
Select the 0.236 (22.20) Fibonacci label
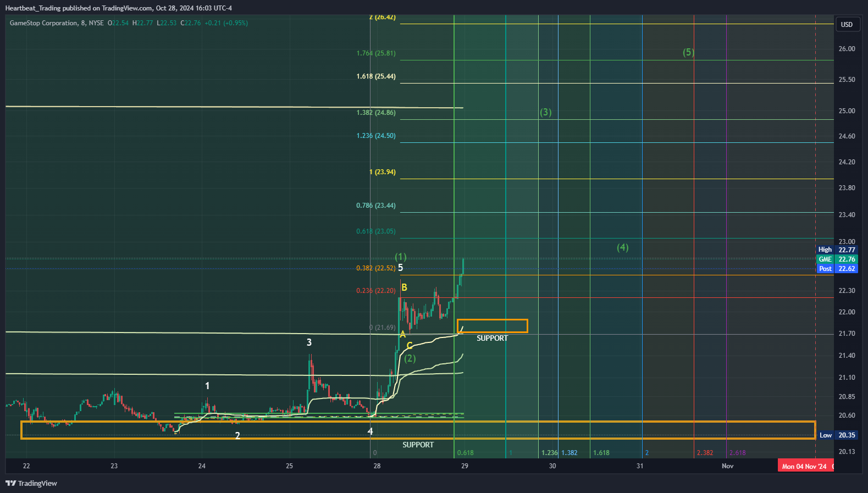[376, 291]
